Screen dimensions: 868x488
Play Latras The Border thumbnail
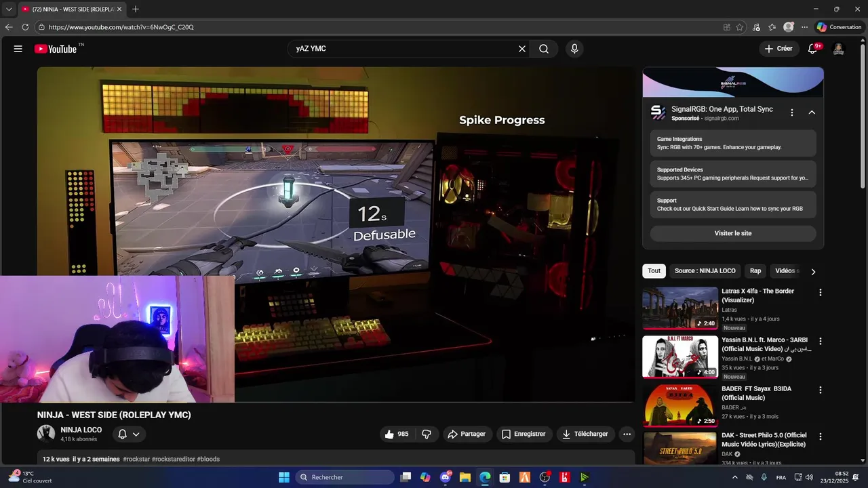pos(680,308)
